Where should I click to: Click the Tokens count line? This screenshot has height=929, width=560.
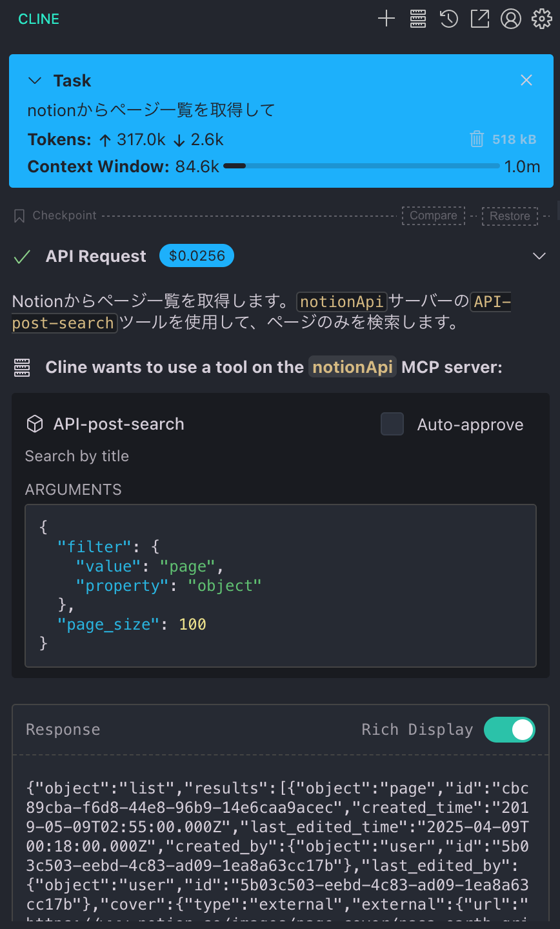click(x=126, y=139)
